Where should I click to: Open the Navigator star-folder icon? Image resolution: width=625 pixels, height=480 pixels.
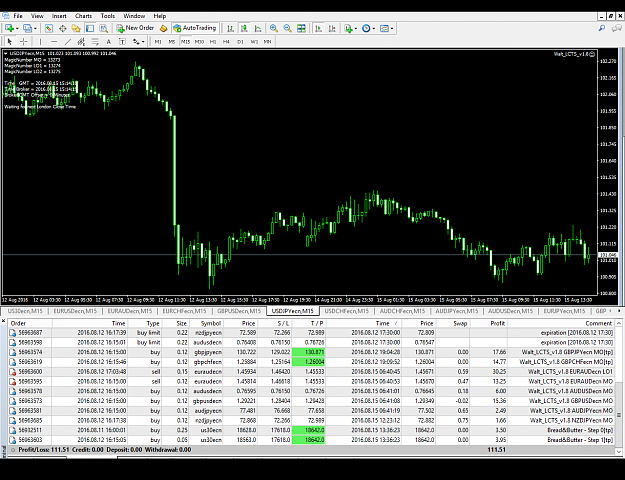pyautogui.click(x=76, y=28)
